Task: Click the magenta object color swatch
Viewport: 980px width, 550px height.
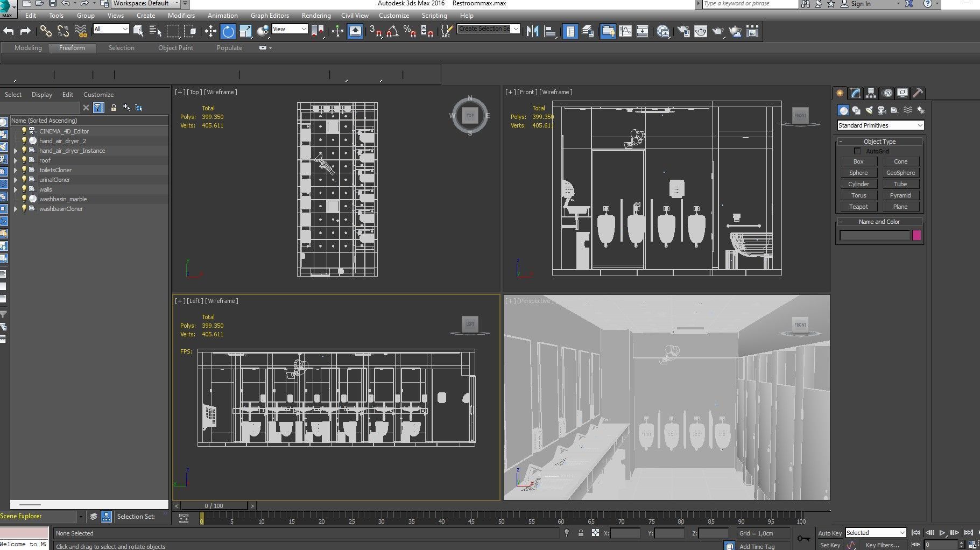Action: 916,235
